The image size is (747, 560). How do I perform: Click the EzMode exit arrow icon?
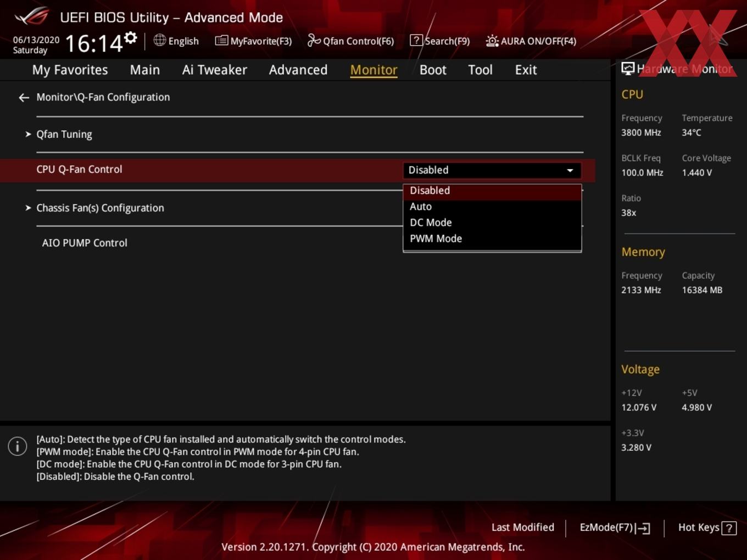644,529
